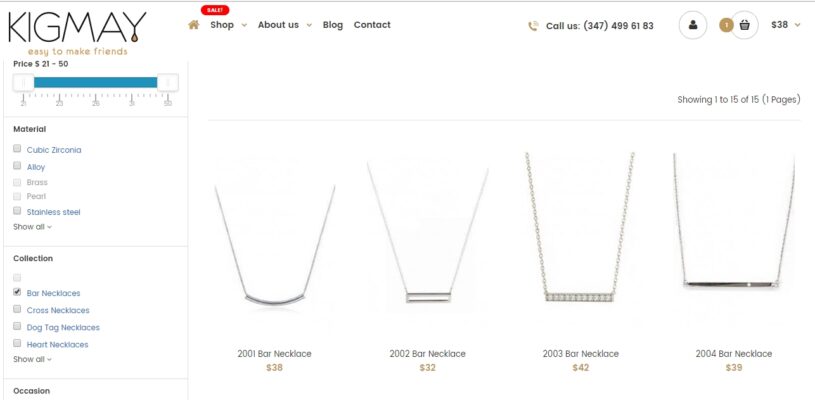Click the phone icon beside Call us
The image size is (815, 400).
pos(533,26)
